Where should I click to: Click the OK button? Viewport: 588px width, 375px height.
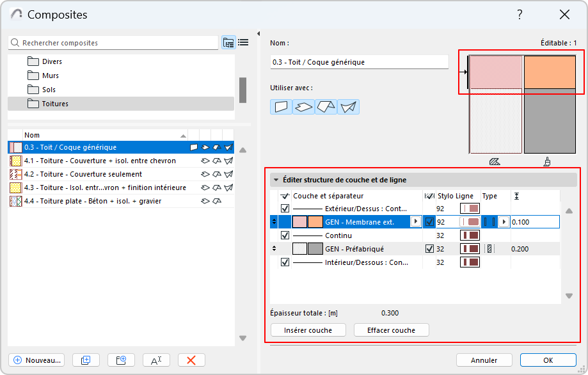coord(548,360)
